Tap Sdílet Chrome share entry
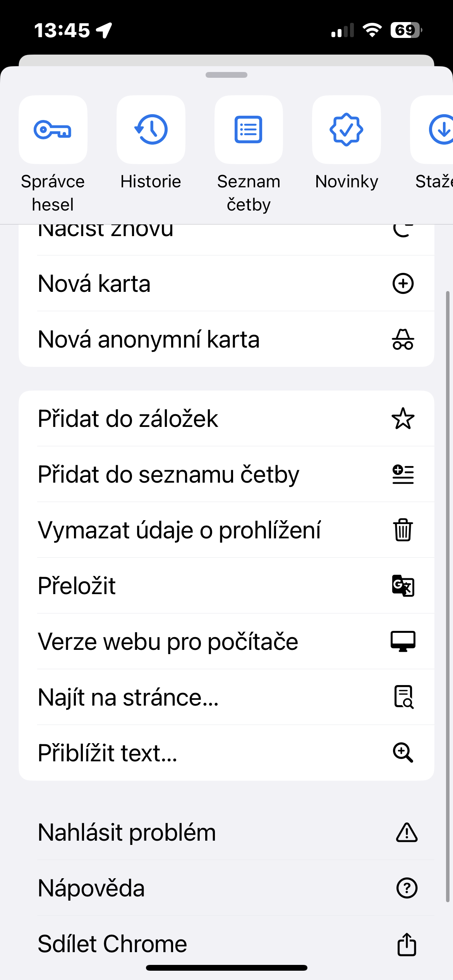 tap(112, 944)
